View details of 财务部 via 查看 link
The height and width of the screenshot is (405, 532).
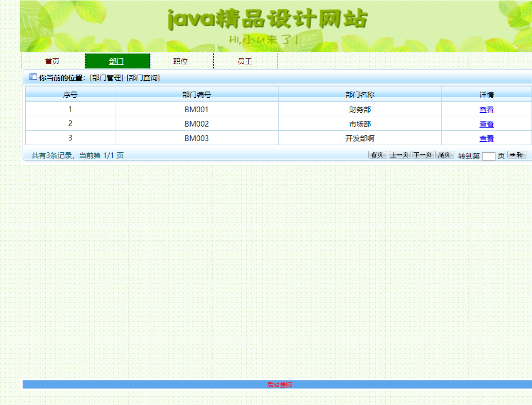pos(486,110)
